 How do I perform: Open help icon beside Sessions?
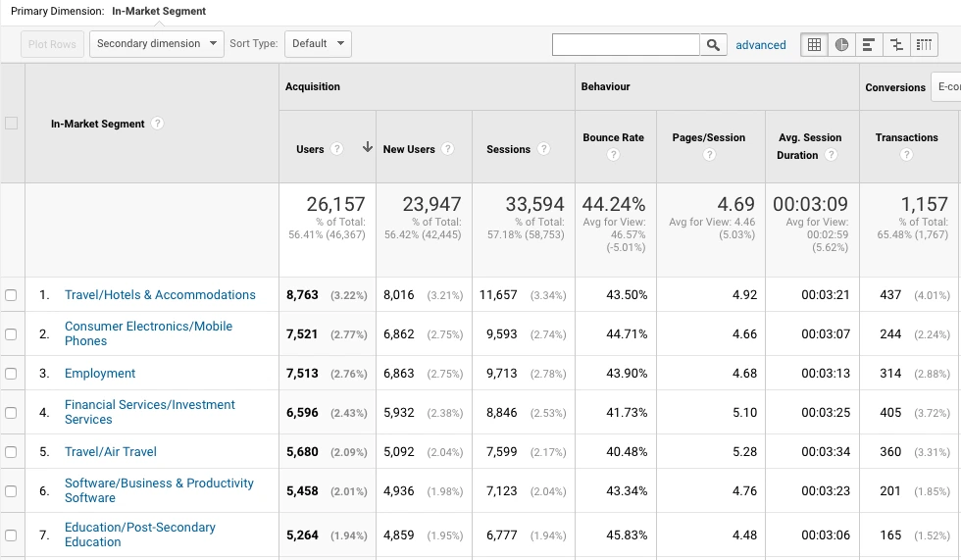[543, 149]
